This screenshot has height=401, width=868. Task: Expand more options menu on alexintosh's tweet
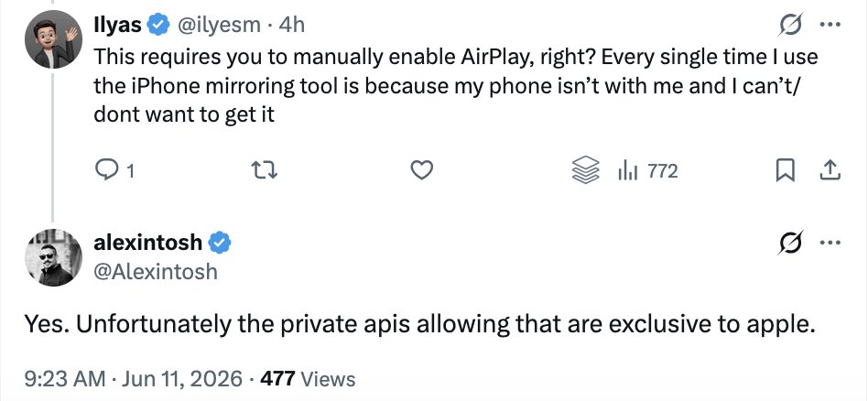pyautogui.click(x=830, y=243)
